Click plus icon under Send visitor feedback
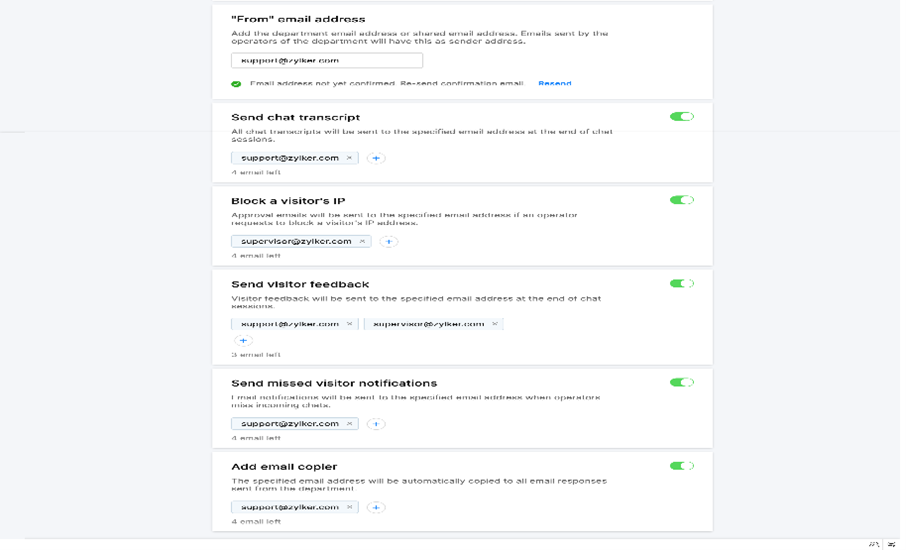906x550 pixels. [243, 340]
